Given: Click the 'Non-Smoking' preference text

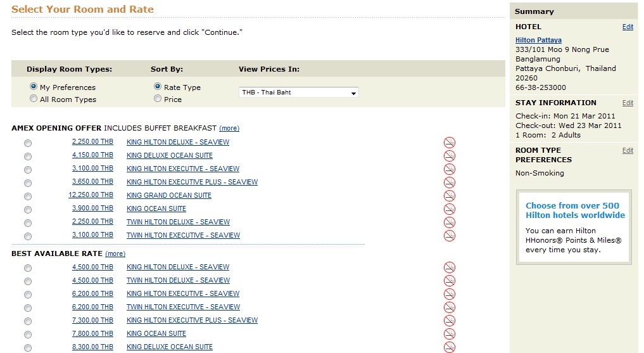Looking at the screenshot, I should pyautogui.click(x=540, y=173).
